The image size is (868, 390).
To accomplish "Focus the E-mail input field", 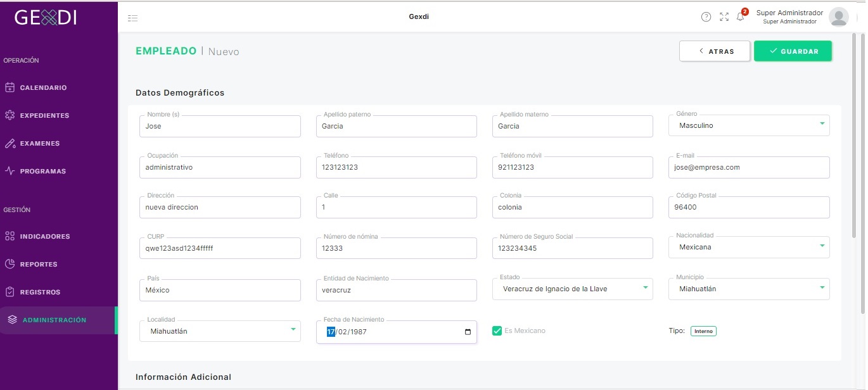I will pos(749,167).
